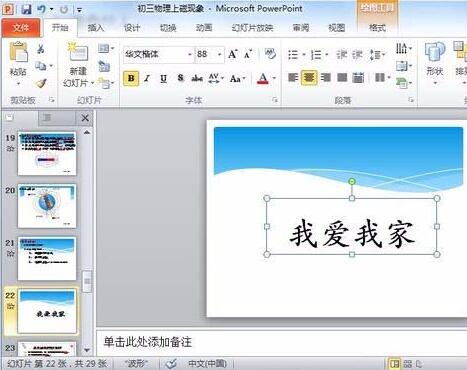Click the green rotation handle of text box
The width and height of the screenshot is (467, 370).
coord(352,181)
